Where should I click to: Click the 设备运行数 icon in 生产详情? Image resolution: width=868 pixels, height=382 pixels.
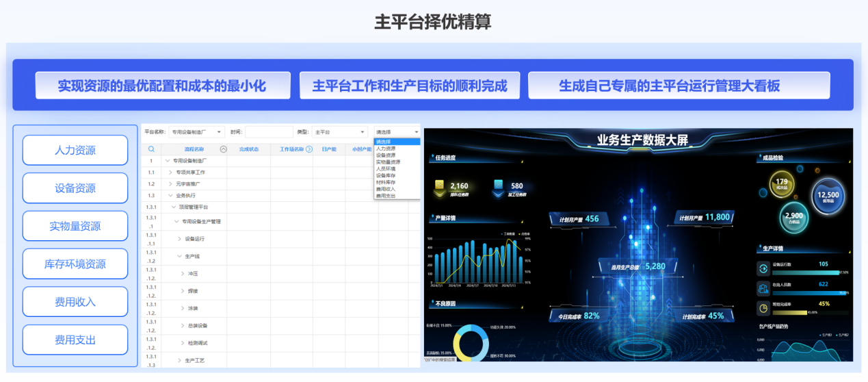point(763,267)
